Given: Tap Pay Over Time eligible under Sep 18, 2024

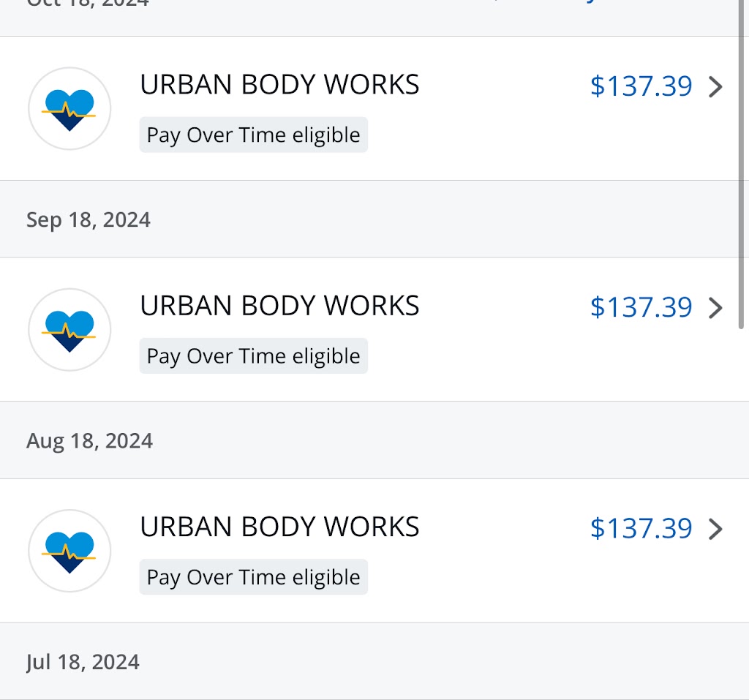Looking at the screenshot, I should click(253, 356).
